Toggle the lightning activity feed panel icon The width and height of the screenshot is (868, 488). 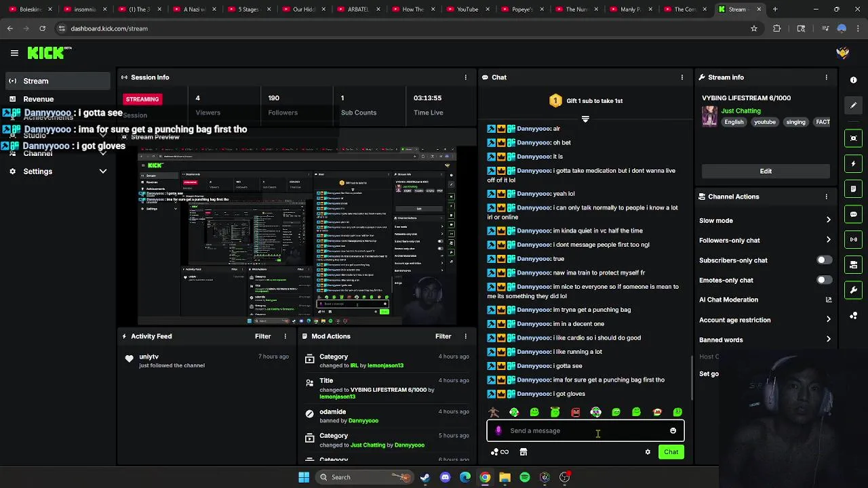tap(853, 163)
